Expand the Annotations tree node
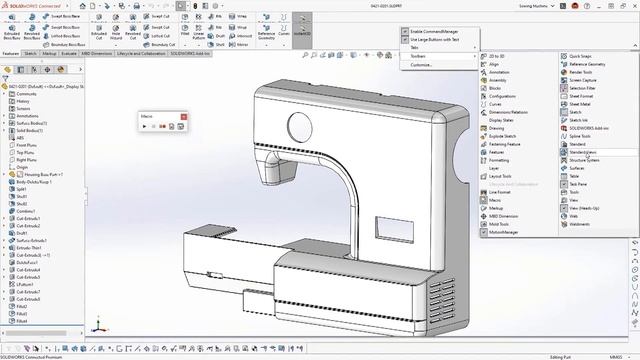Viewport: 640px width, 360px height. pos(4,116)
